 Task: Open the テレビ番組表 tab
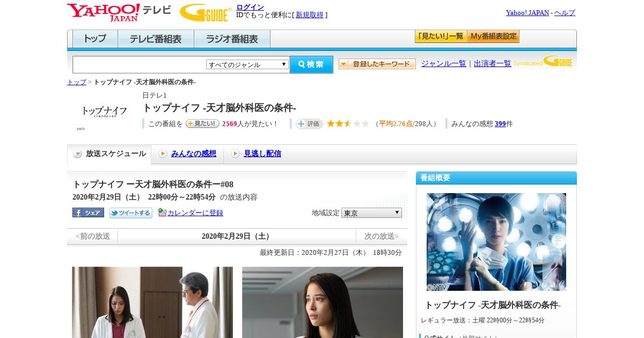[156, 39]
